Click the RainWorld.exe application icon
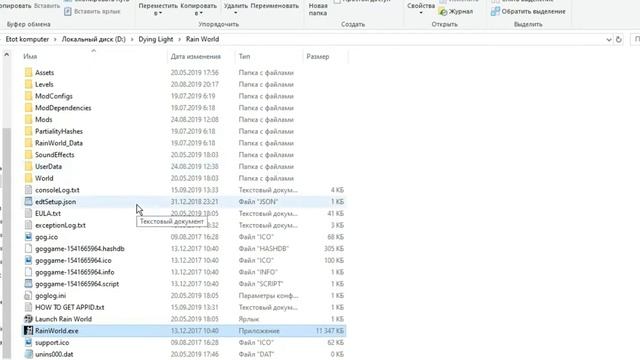 click(28, 331)
